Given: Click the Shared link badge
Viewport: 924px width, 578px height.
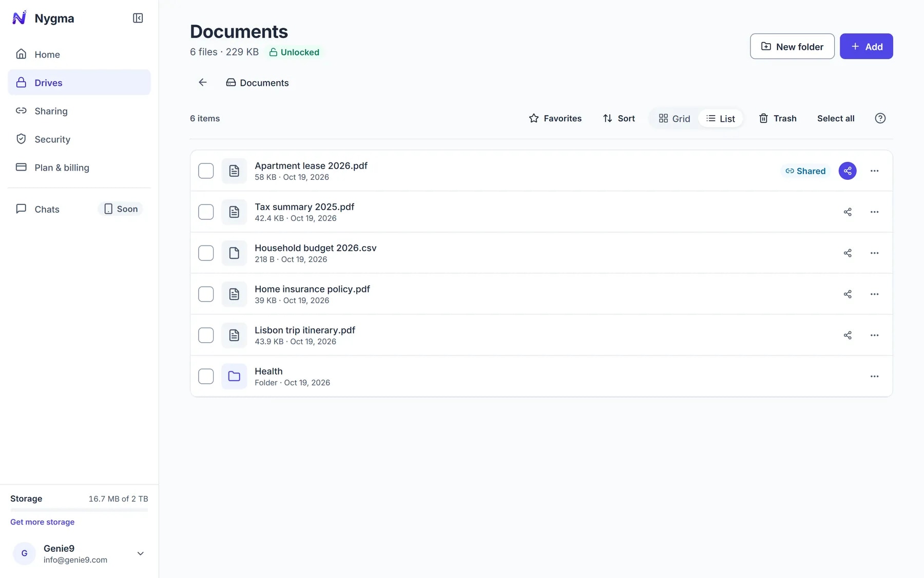Looking at the screenshot, I should 805,171.
